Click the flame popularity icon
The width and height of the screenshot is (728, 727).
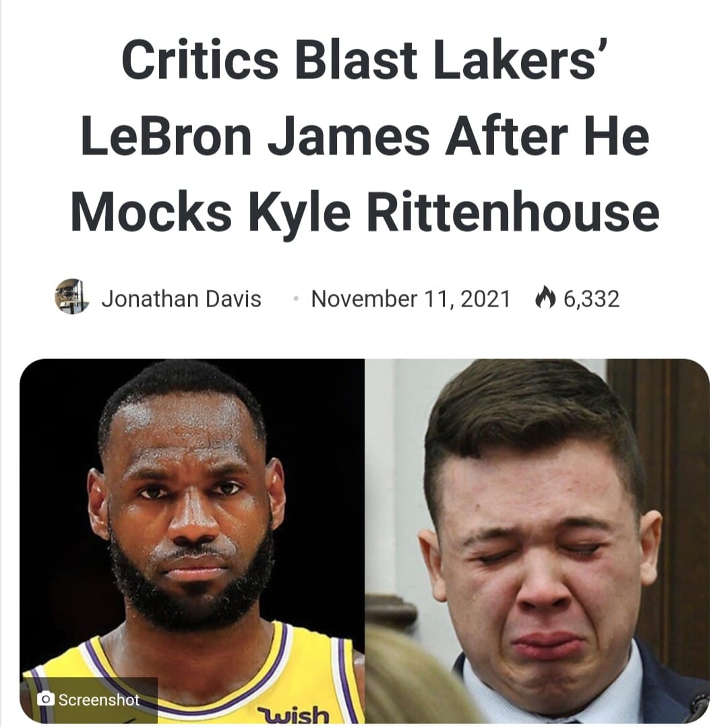tap(545, 297)
